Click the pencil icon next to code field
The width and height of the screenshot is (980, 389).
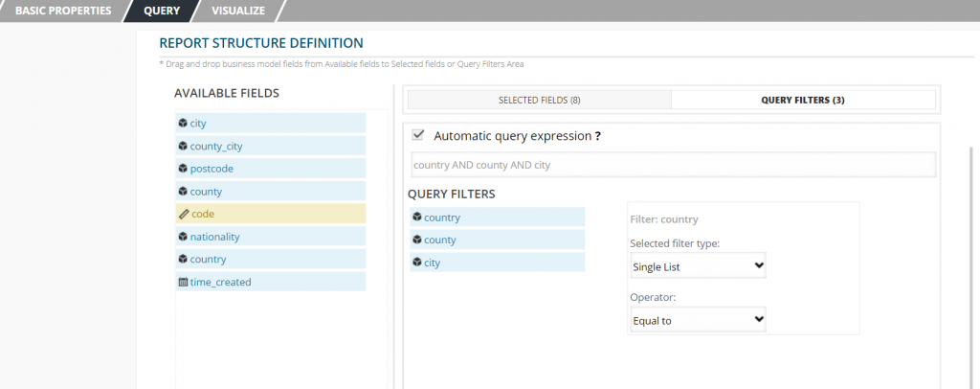[x=183, y=214]
